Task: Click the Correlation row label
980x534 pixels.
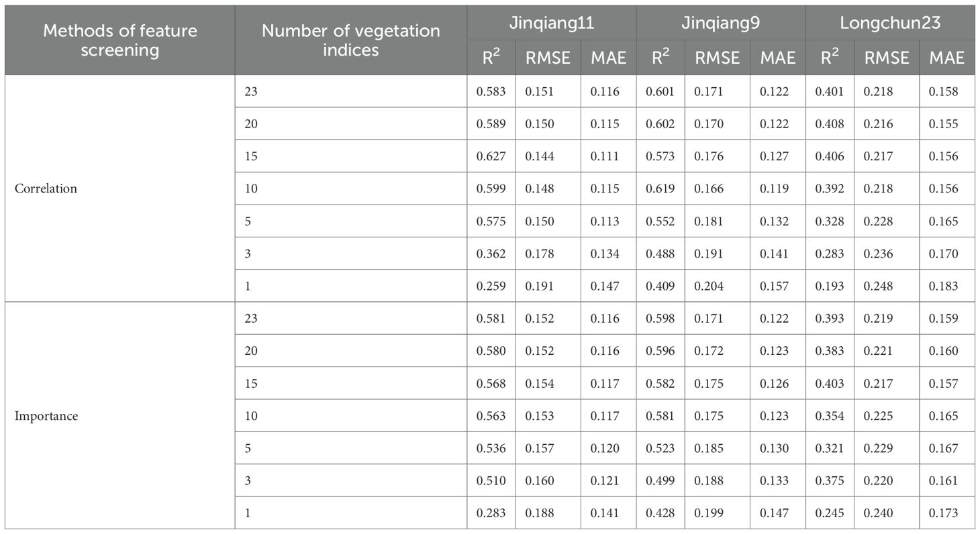Action: (x=46, y=189)
